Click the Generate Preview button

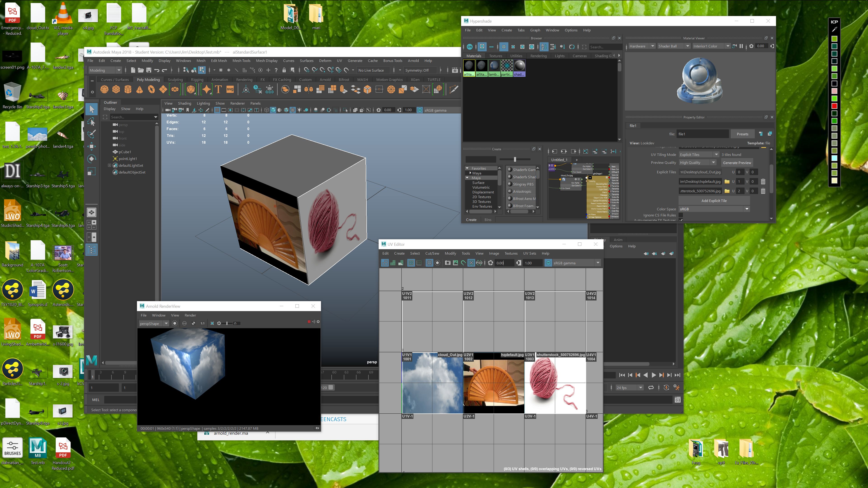(737, 163)
